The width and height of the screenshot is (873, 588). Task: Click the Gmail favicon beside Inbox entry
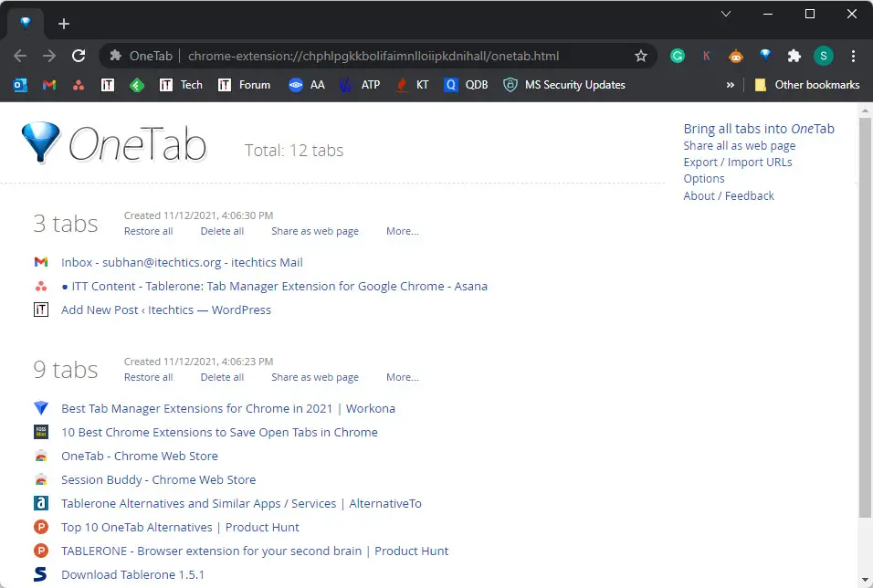click(x=41, y=262)
